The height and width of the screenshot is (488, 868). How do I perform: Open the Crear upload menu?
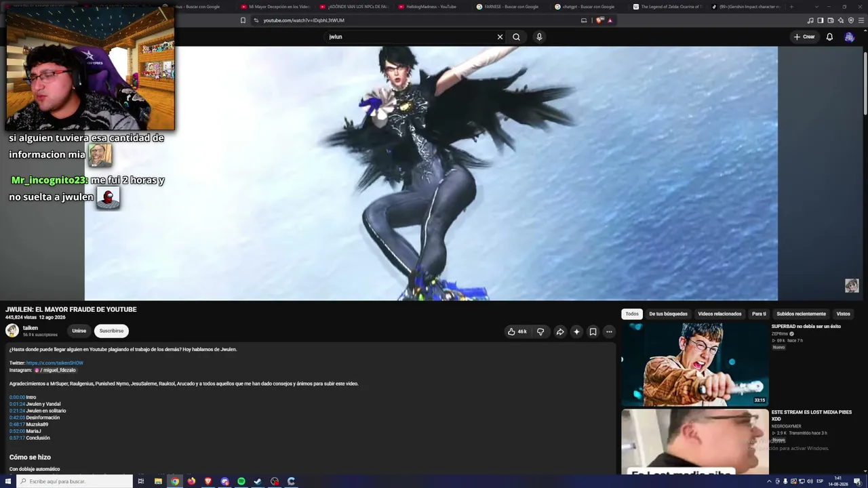pyautogui.click(x=804, y=37)
